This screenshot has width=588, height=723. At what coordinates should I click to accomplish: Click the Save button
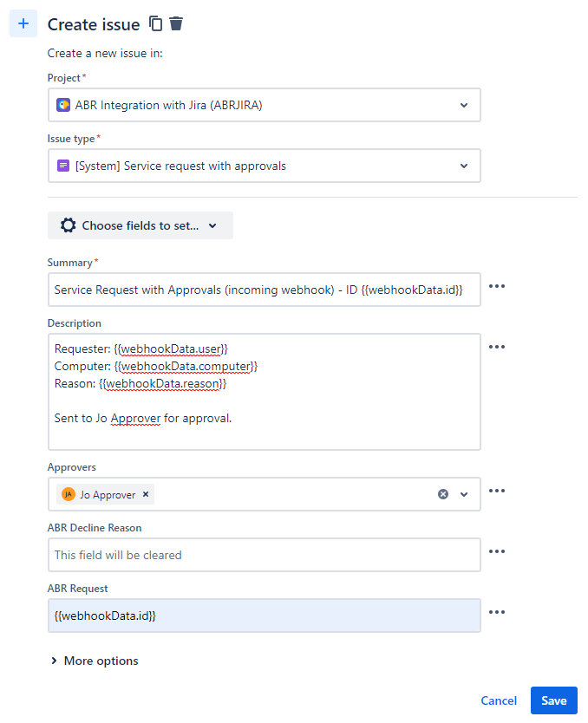point(554,700)
